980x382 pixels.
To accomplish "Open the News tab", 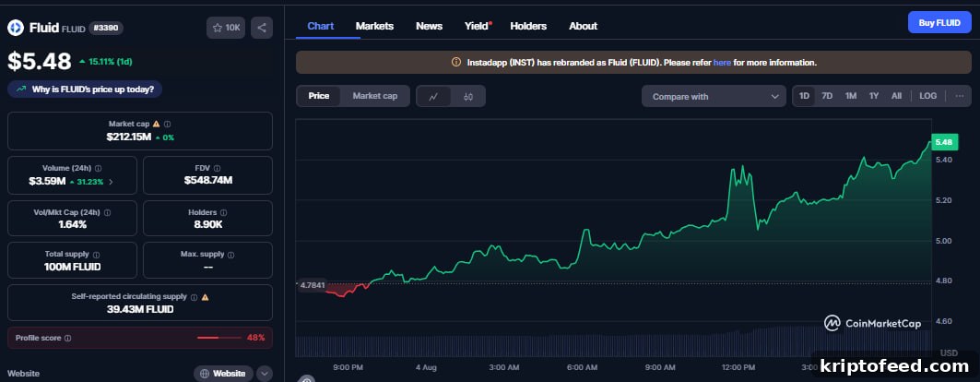I will (429, 26).
